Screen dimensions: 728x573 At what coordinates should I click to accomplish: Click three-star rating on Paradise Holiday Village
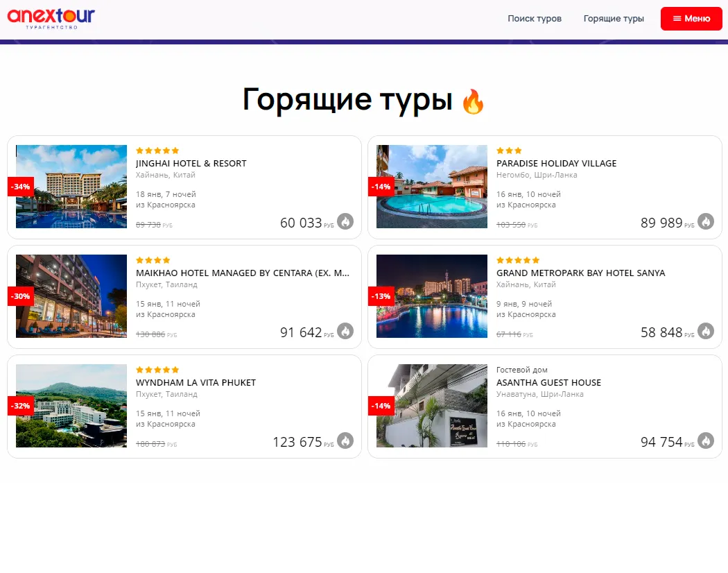509,151
